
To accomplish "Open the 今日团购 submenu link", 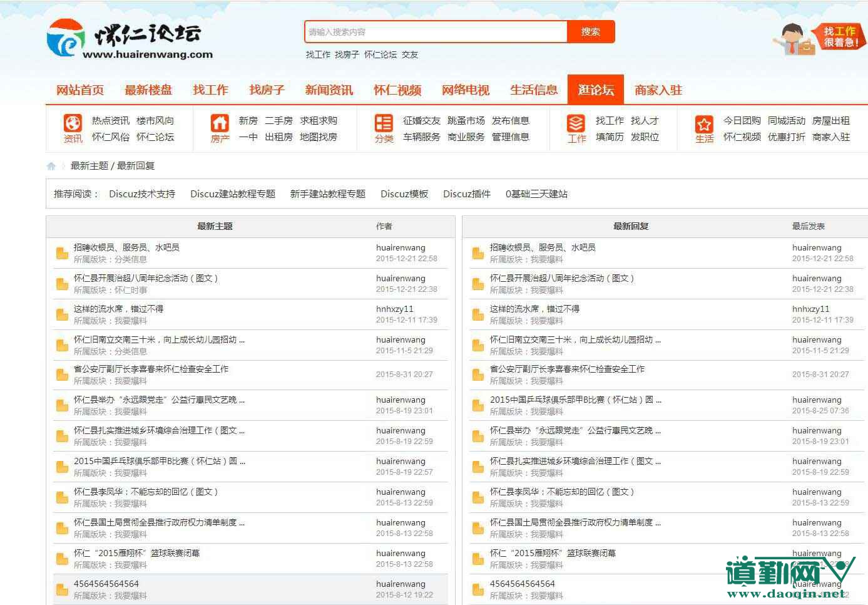I will click(742, 120).
